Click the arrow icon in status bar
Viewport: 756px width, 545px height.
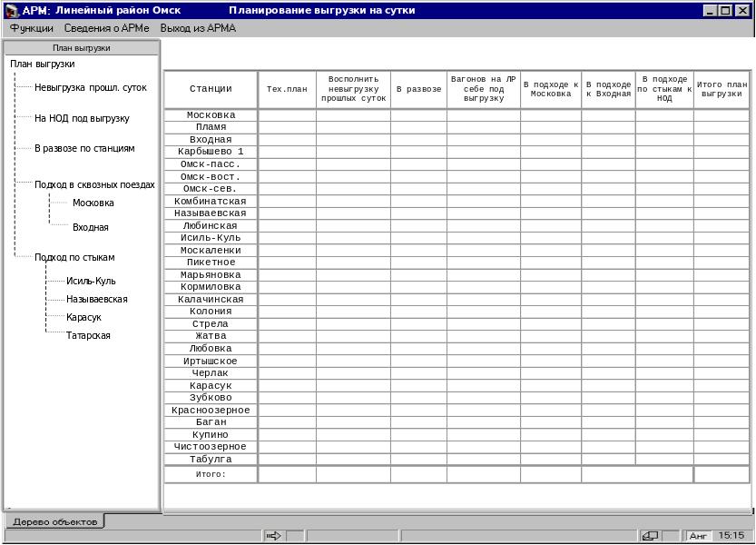(273, 535)
